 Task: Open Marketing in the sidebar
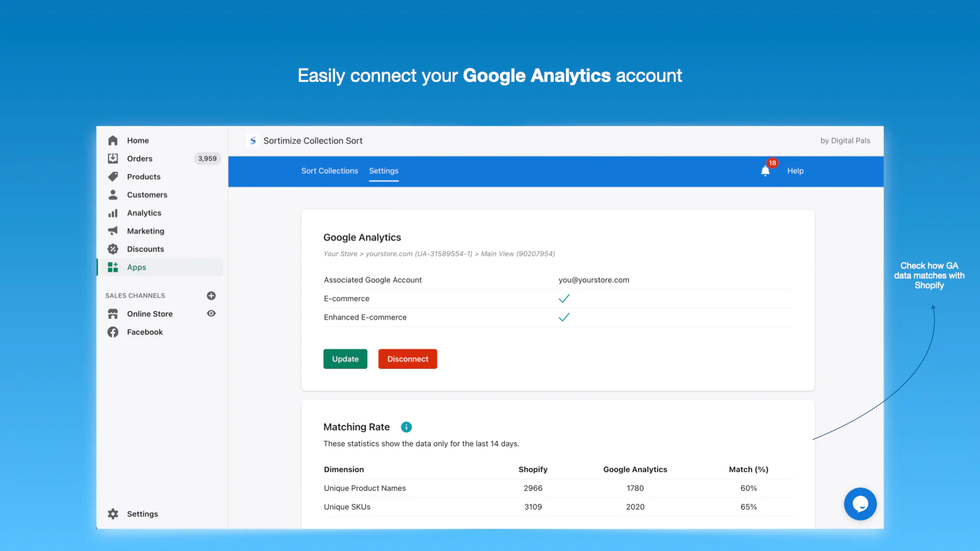click(146, 231)
